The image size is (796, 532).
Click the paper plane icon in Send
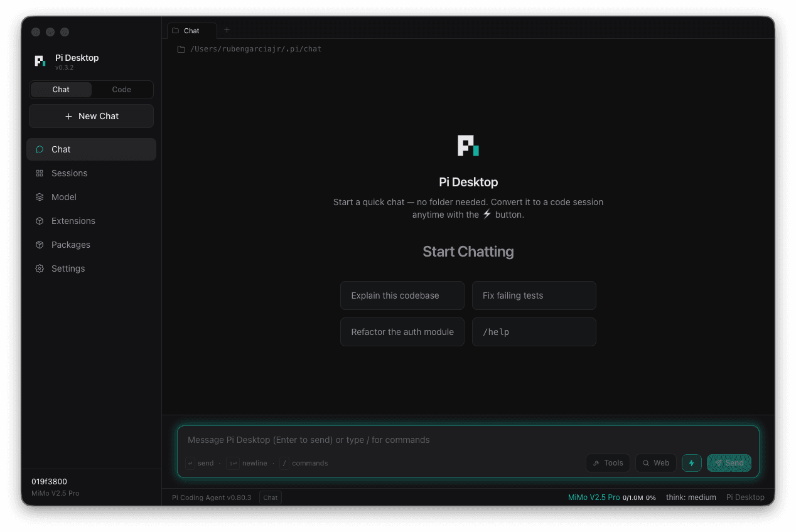pyautogui.click(x=718, y=463)
